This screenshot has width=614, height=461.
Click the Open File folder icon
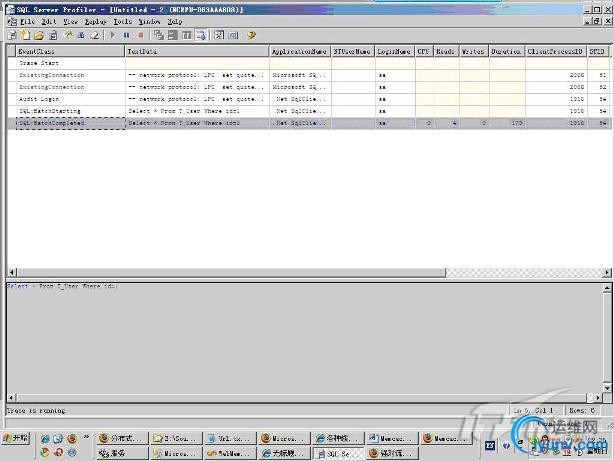pos(39,35)
